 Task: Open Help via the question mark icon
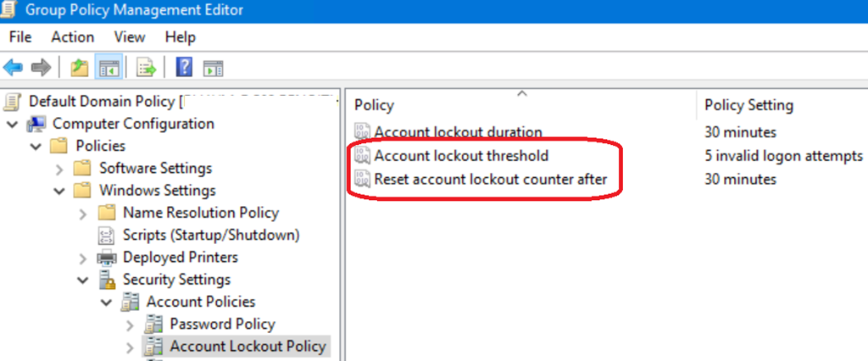tap(184, 68)
